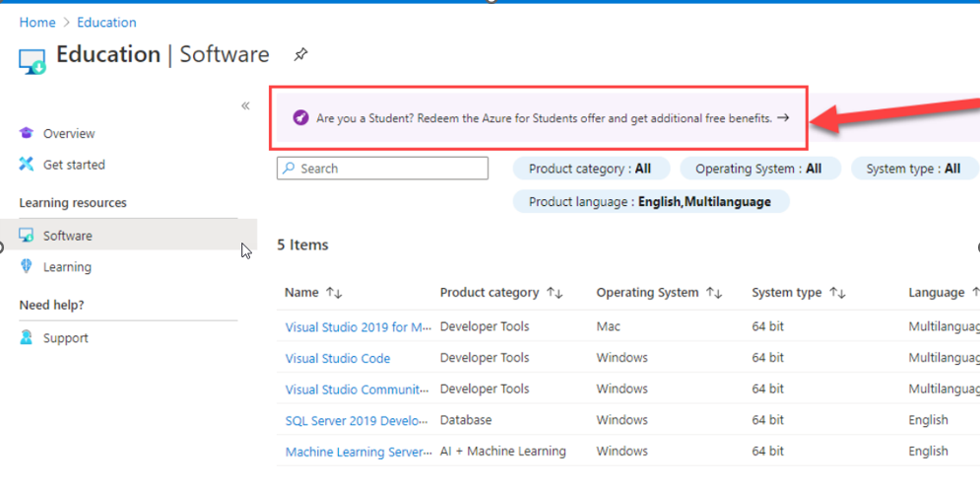
Task: Collapse the sidebar with double chevron
Action: pyautogui.click(x=245, y=105)
